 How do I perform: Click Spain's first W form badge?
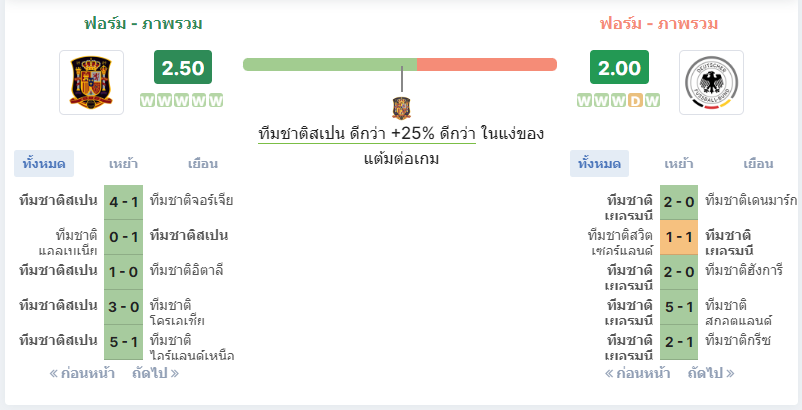pyautogui.click(x=147, y=101)
